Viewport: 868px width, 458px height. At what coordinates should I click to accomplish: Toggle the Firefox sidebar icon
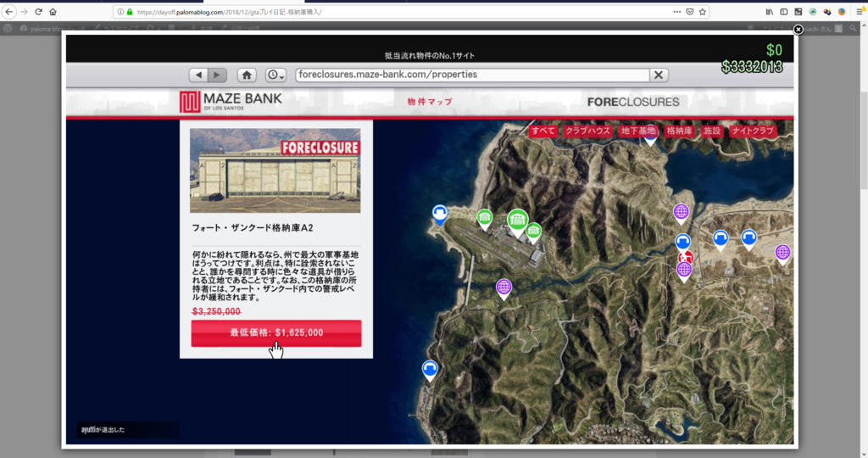(x=784, y=12)
